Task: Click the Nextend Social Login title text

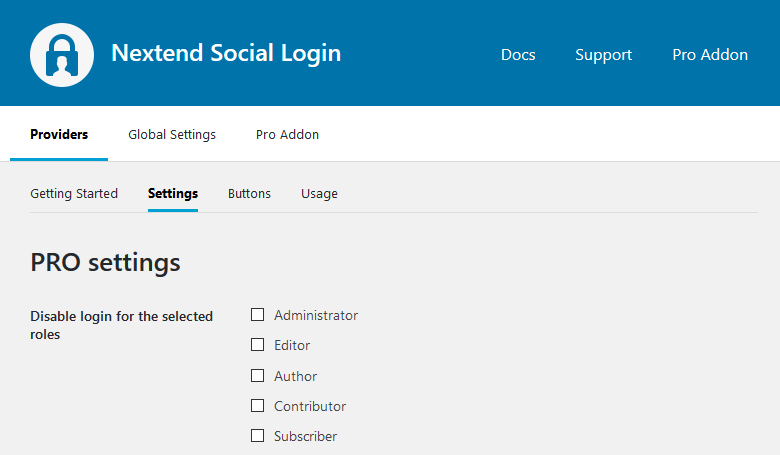Action: point(226,53)
